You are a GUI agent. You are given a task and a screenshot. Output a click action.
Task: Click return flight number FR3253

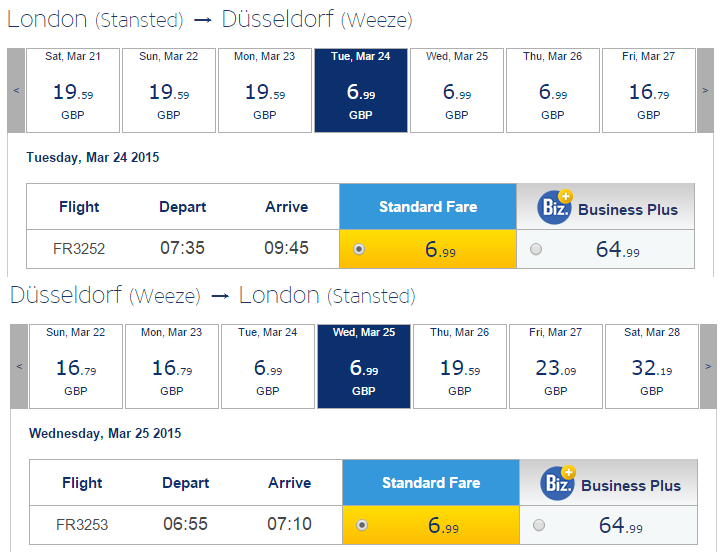pyautogui.click(x=82, y=524)
